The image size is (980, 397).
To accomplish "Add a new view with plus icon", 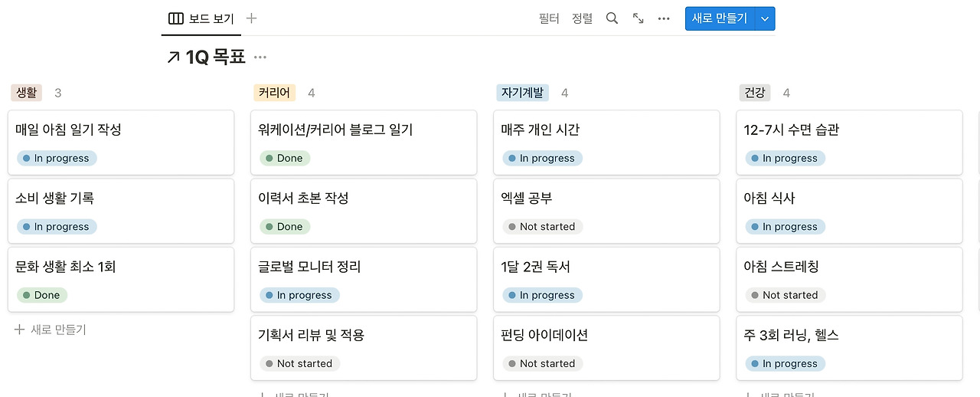I will [251, 18].
